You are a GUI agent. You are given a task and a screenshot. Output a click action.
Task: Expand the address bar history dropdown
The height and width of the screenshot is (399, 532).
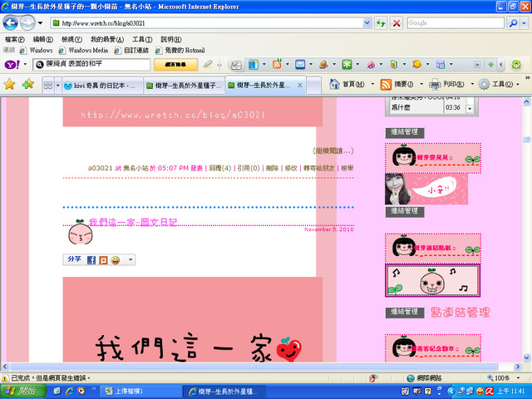[367, 23]
